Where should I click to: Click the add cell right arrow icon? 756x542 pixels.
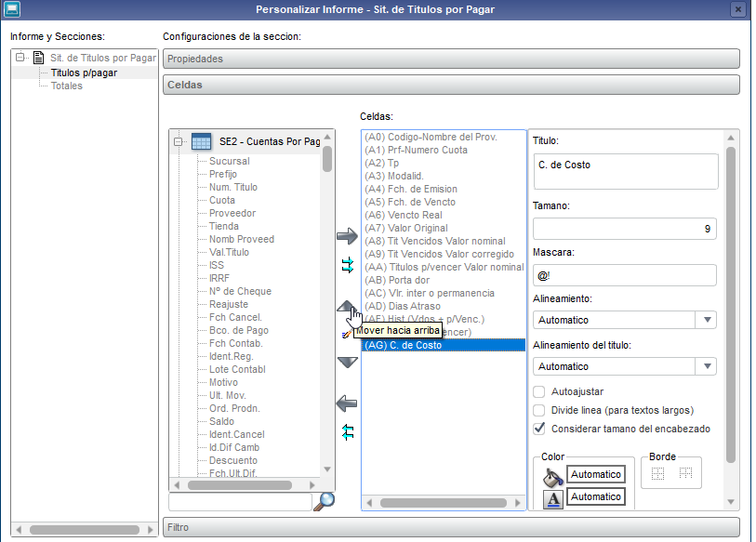pyautogui.click(x=347, y=236)
